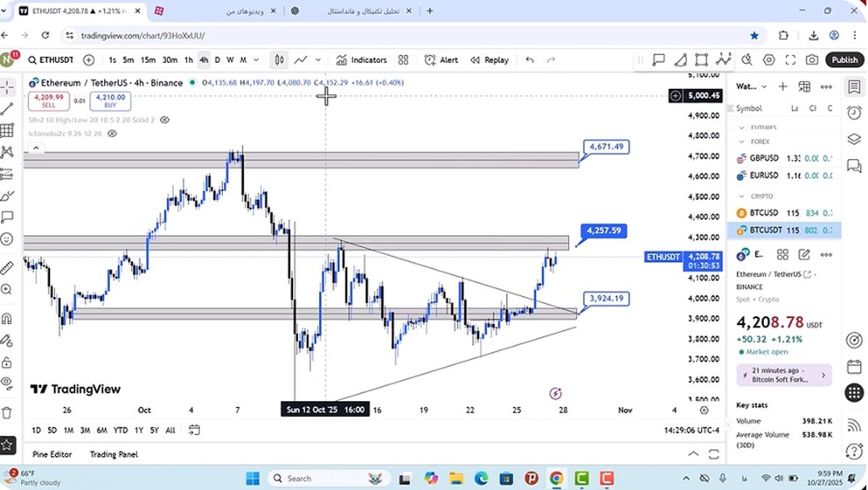
Task: Select the zoom-in tool in left toolbar
Action: click(7, 290)
